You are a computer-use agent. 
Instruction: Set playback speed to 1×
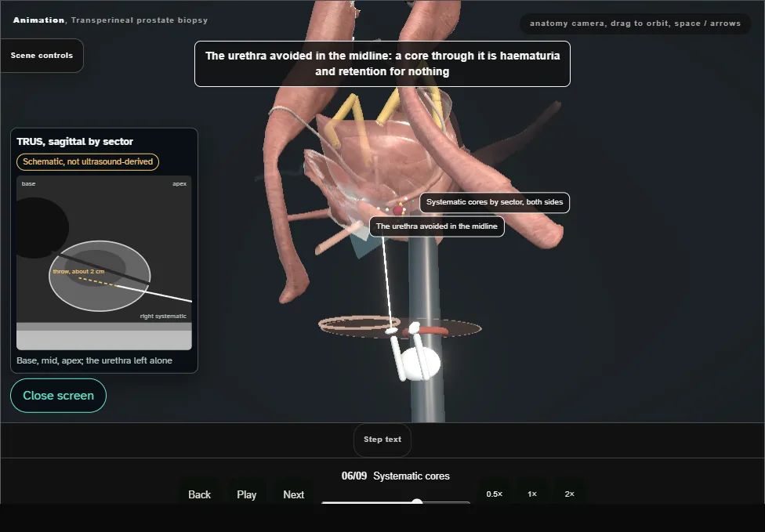point(532,494)
